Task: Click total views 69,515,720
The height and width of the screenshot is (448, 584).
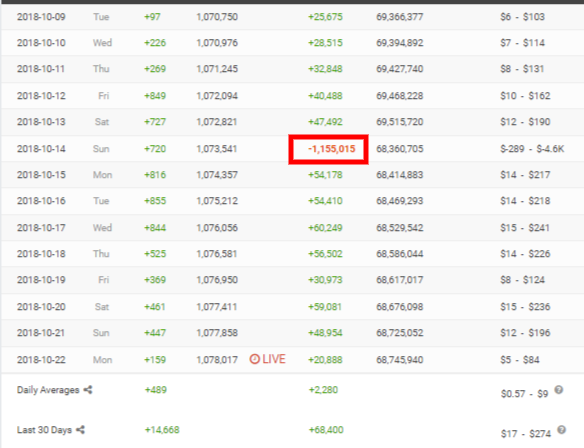Action: tap(400, 122)
